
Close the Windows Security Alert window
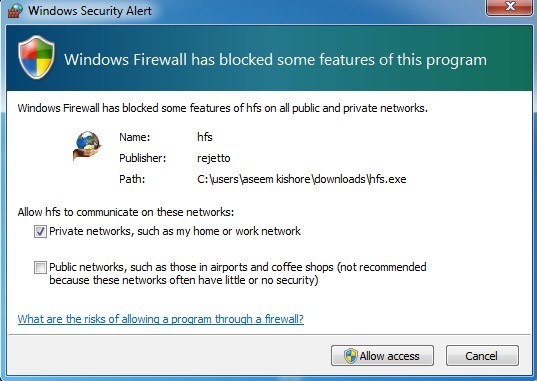(x=510, y=7)
